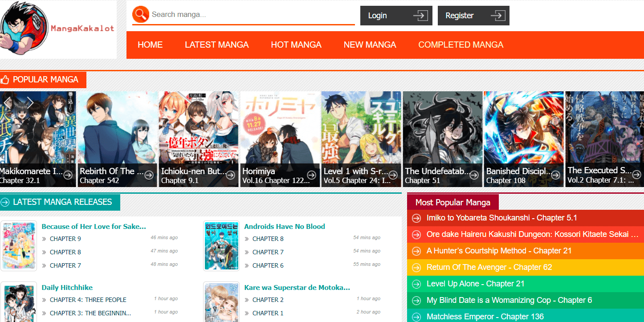Open the HOT MANGA menu item

[296, 45]
